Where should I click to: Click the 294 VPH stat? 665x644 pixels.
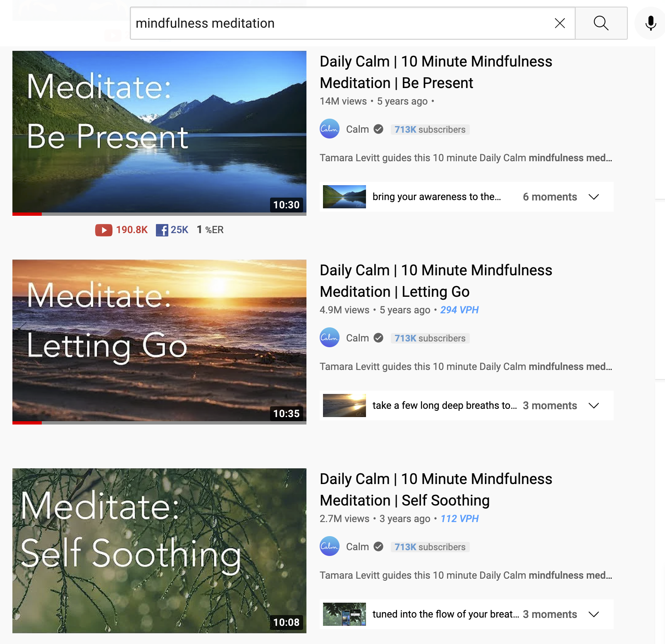[459, 310]
